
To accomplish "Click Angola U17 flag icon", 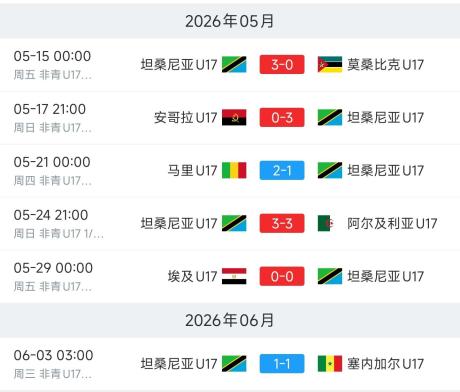I will (x=234, y=117).
